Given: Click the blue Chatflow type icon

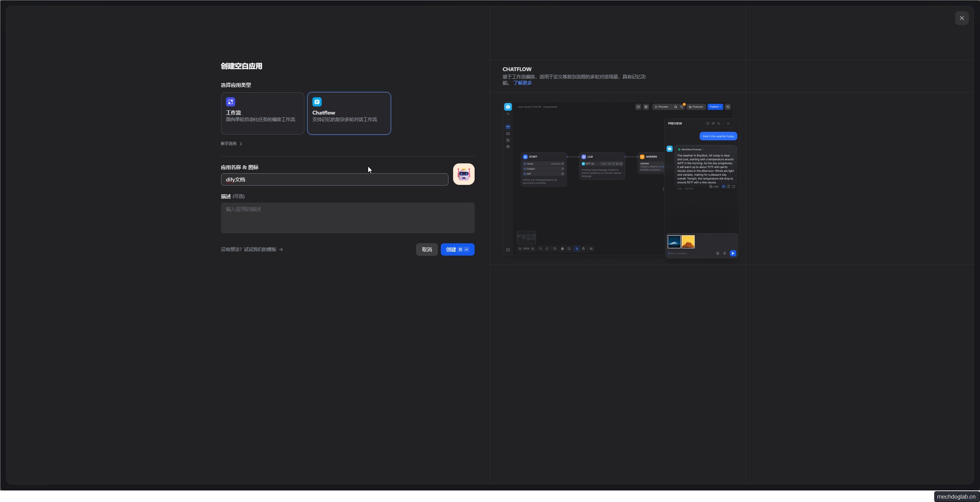Looking at the screenshot, I should point(317,102).
